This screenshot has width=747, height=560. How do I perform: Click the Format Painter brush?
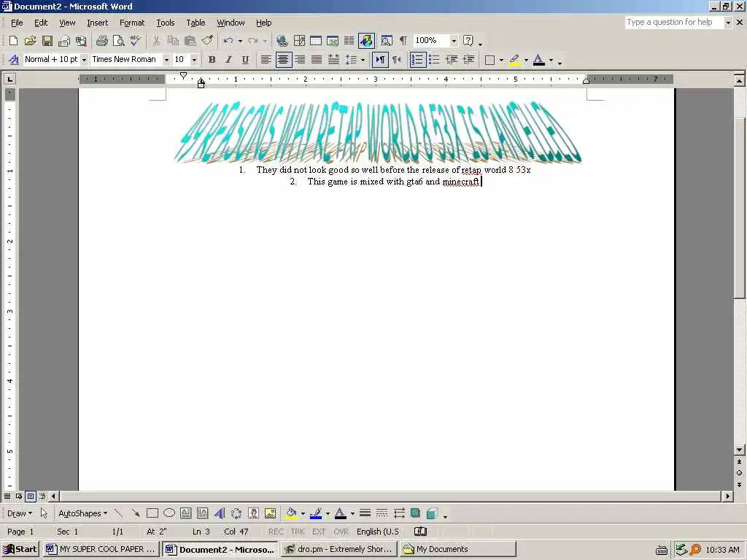coord(206,41)
